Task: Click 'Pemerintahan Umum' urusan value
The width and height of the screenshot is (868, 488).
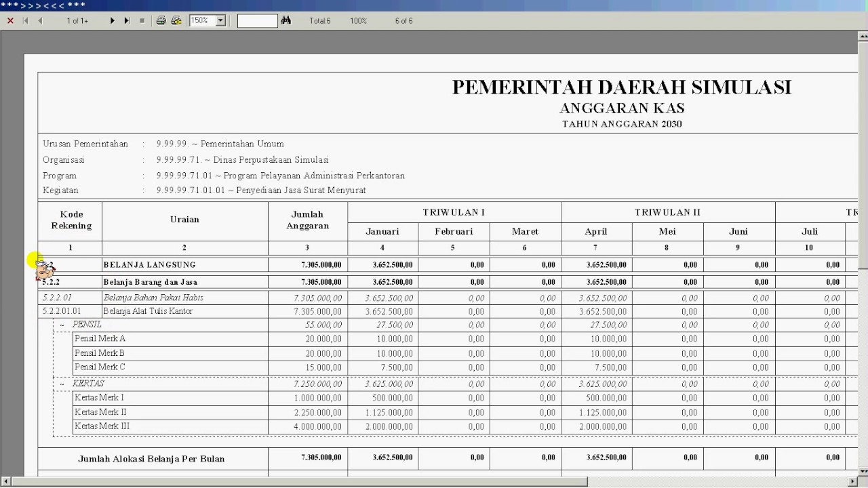Action: click(x=242, y=144)
